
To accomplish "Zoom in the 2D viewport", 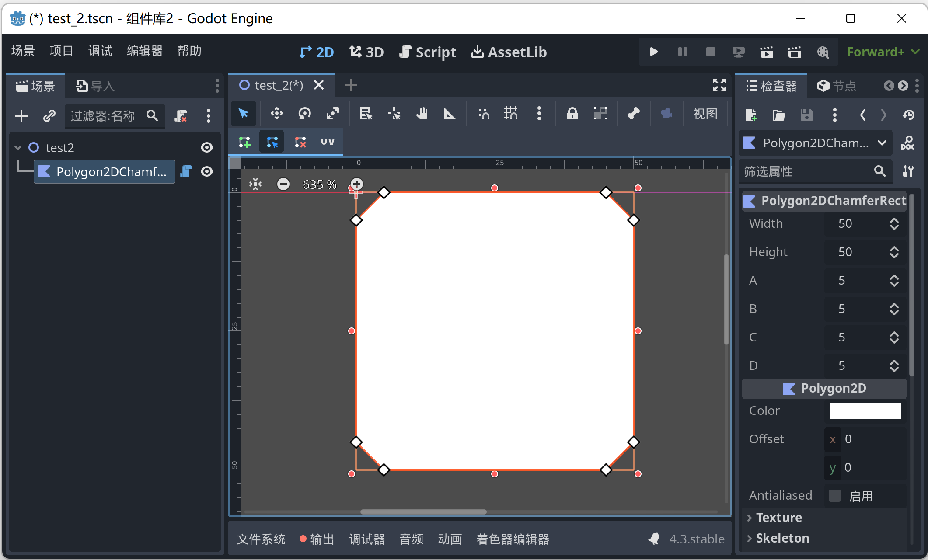I will (x=357, y=184).
